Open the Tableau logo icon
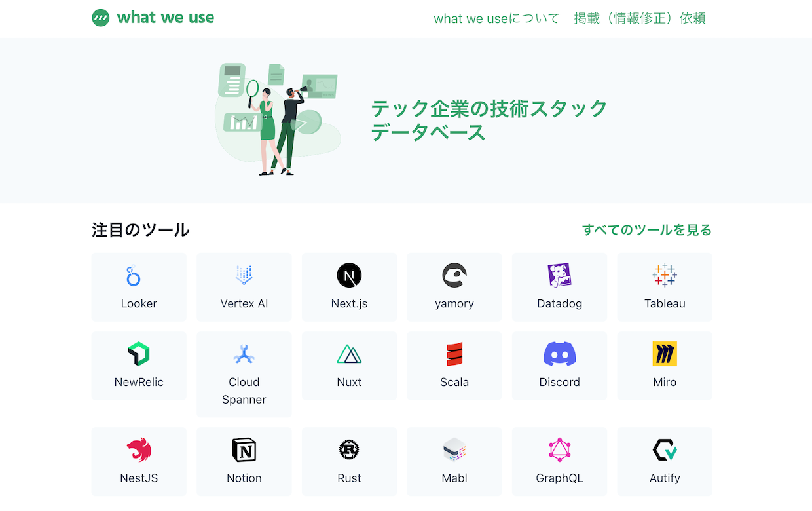The width and height of the screenshot is (812, 511). pos(665,276)
